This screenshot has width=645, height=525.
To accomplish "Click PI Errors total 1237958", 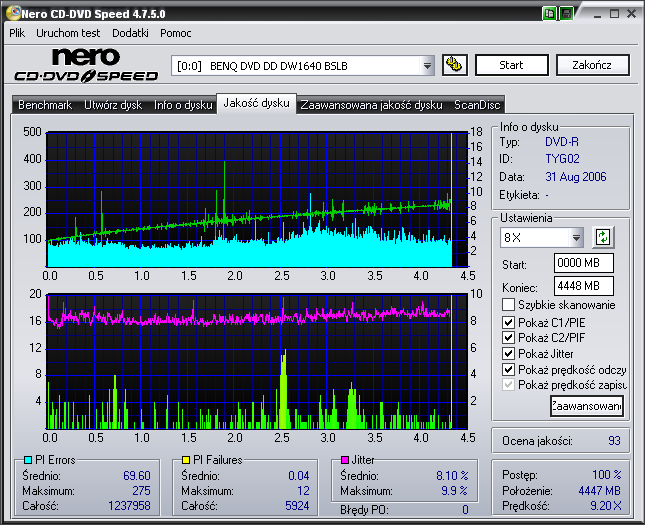I will coord(129,506).
